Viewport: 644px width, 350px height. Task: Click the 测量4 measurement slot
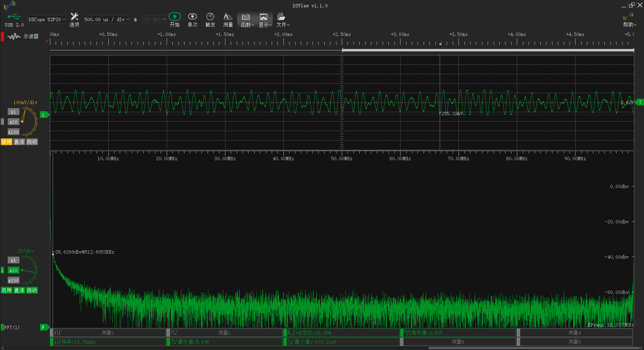click(575, 333)
